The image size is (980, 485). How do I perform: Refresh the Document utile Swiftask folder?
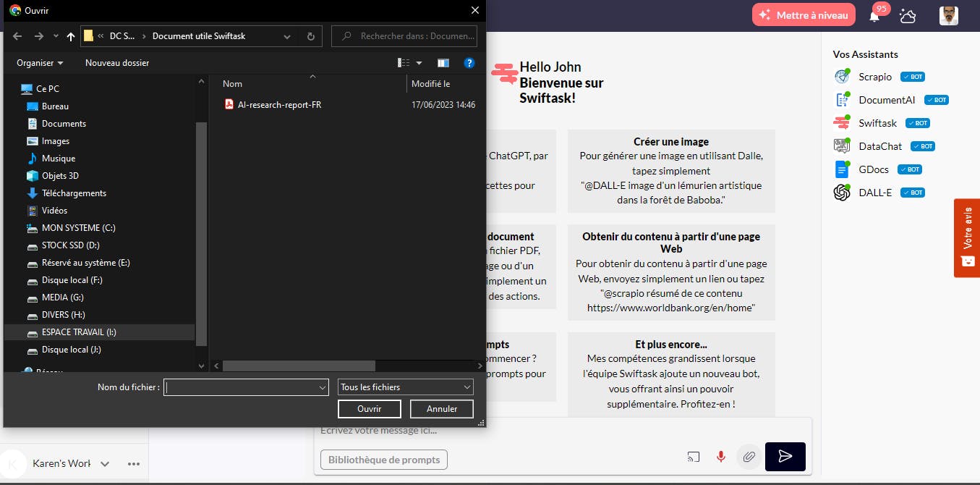click(311, 36)
